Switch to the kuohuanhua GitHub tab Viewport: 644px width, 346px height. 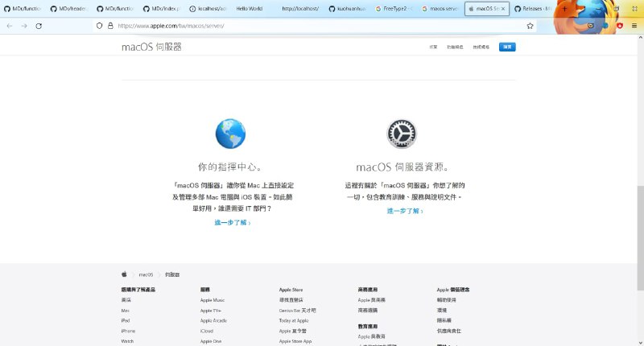[x=348, y=9]
